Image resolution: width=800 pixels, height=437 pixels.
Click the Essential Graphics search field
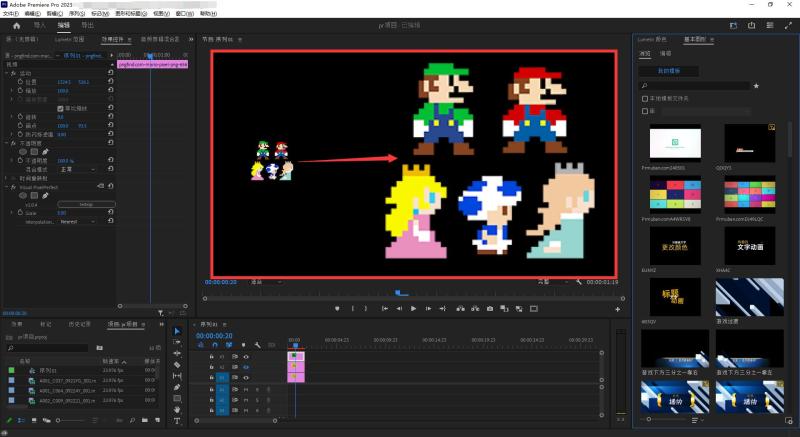pos(694,86)
